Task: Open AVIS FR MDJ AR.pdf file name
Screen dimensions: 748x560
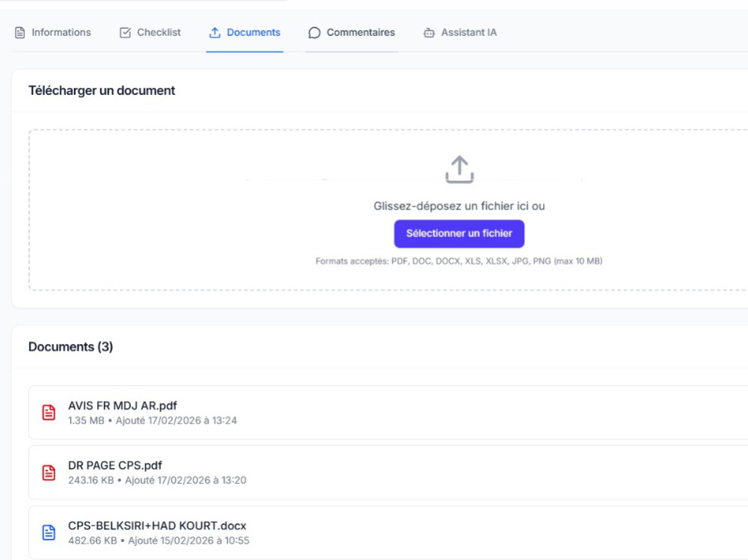Action: [122, 405]
